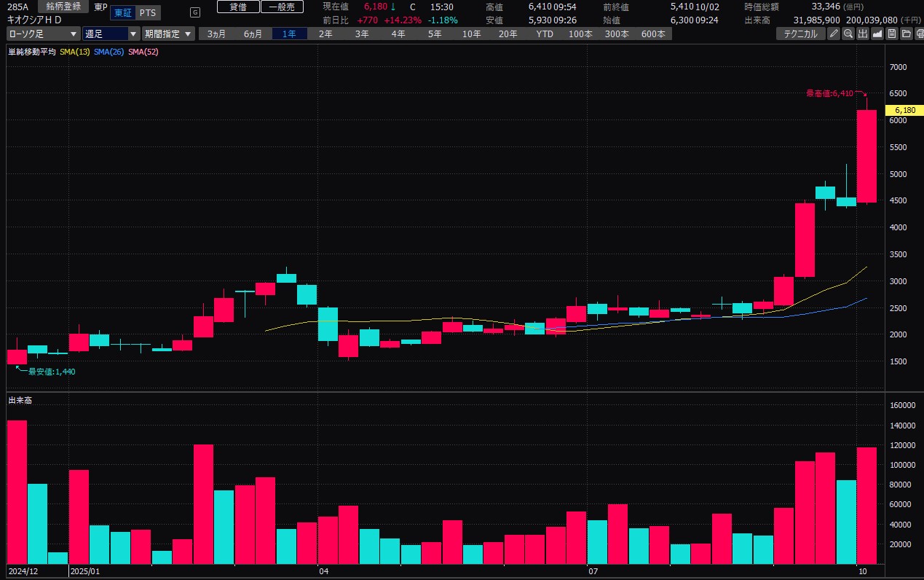The width and height of the screenshot is (924, 580).
Task: Open the ローソク足 chart type dropdown
Action: click(44, 34)
